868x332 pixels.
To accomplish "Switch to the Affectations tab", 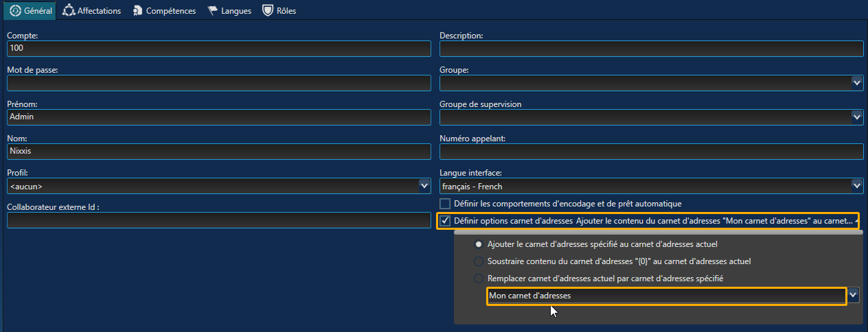I will 91,11.
